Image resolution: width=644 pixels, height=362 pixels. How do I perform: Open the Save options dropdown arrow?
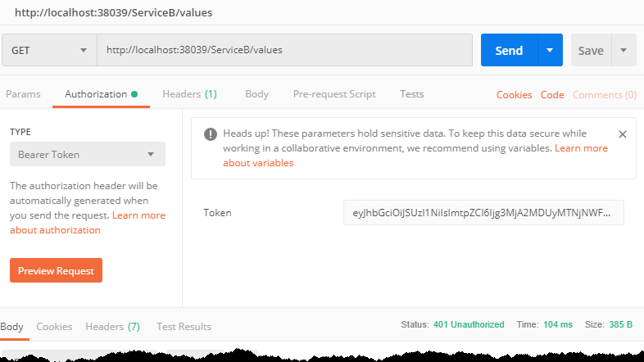[624, 50]
